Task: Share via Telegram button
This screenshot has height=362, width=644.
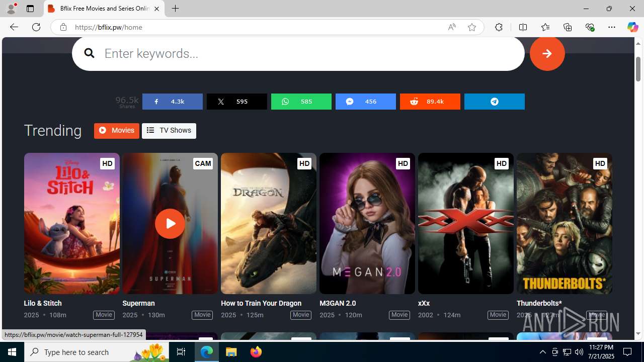Action: pos(494,102)
